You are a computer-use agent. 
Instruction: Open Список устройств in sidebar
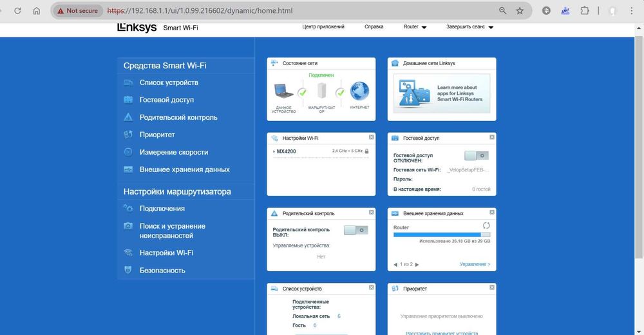pos(169,82)
